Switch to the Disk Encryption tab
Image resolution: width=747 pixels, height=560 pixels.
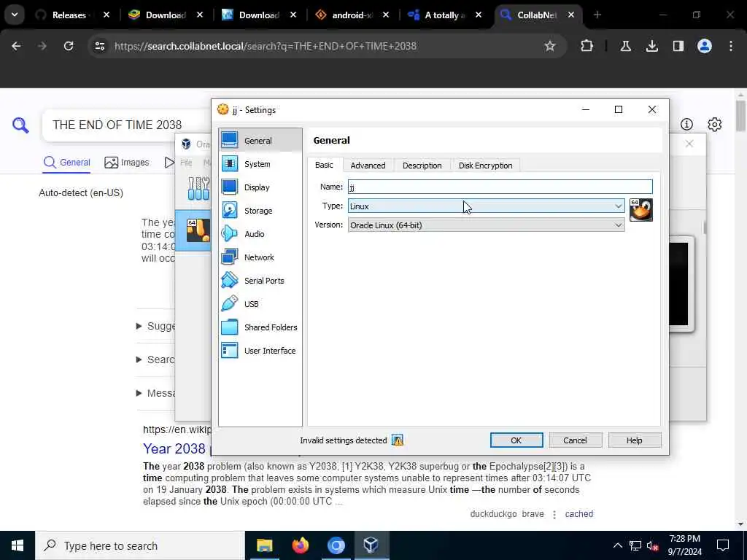(x=485, y=166)
